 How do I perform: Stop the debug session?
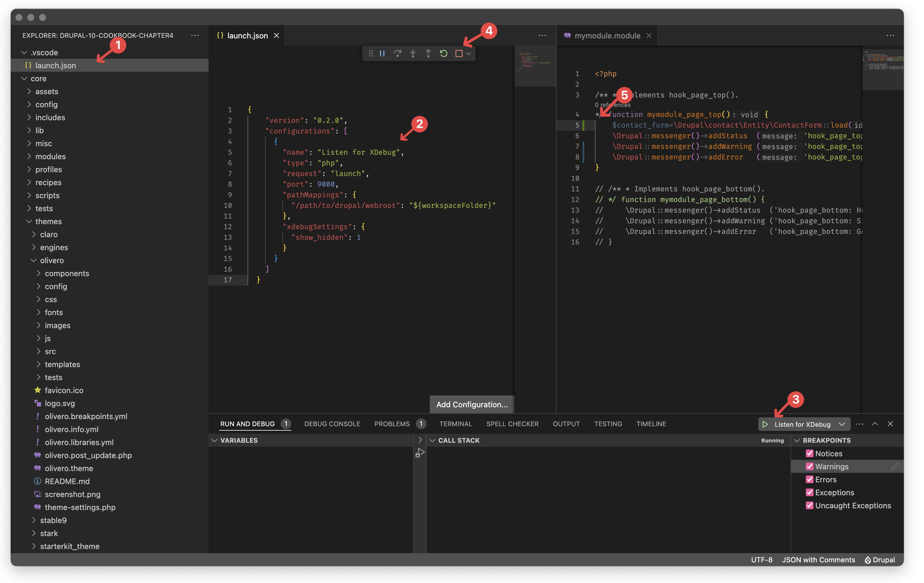(x=458, y=53)
